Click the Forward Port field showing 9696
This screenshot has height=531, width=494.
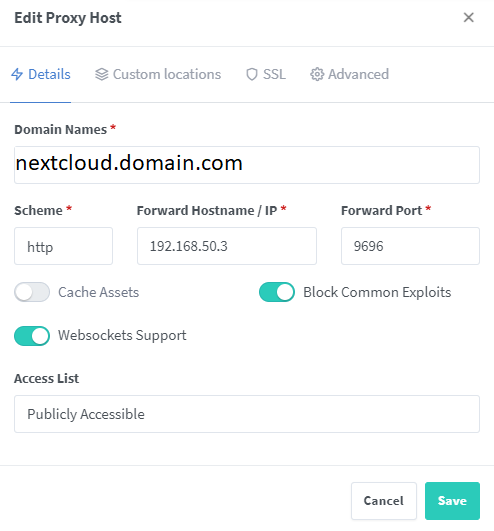410,246
